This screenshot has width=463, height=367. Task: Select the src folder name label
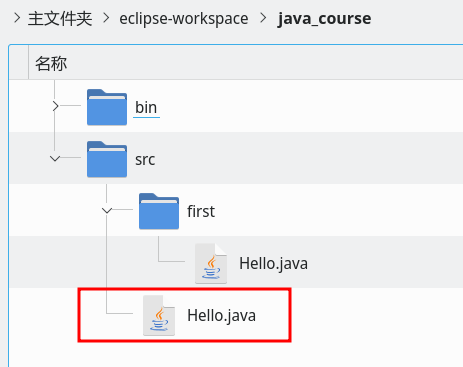point(145,160)
